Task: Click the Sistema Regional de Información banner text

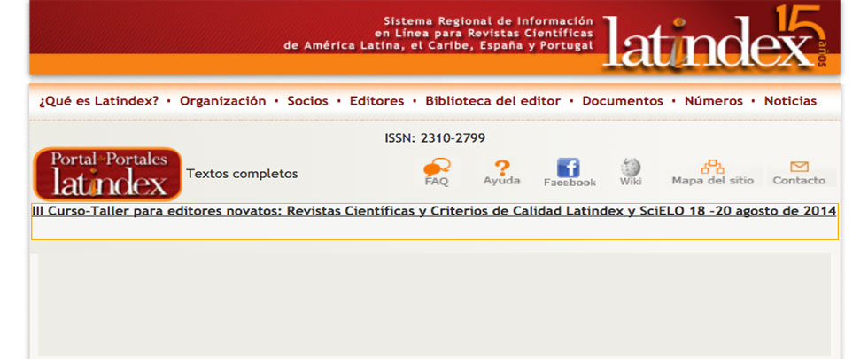Action: (x=438, y=34)
